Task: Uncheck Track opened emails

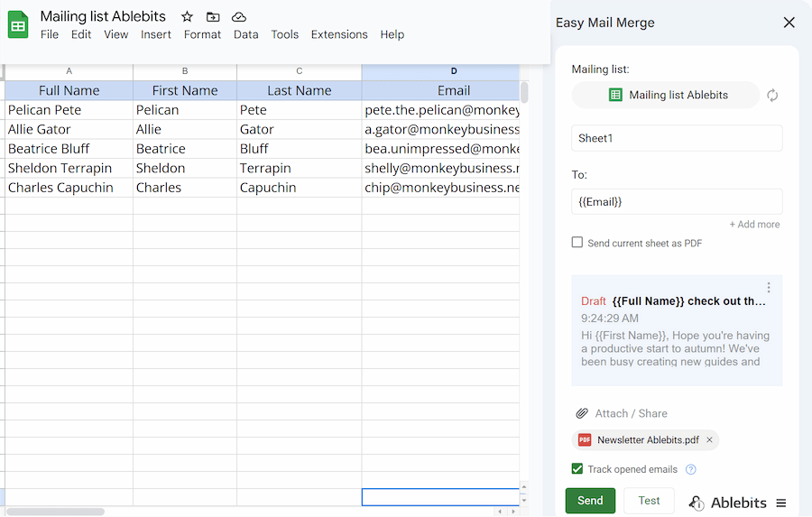Action: tap(577, 469)
